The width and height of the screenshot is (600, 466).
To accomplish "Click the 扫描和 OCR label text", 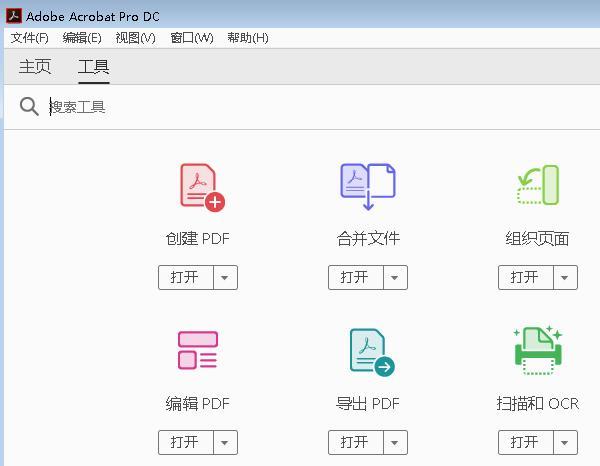I will pos(538,404).
